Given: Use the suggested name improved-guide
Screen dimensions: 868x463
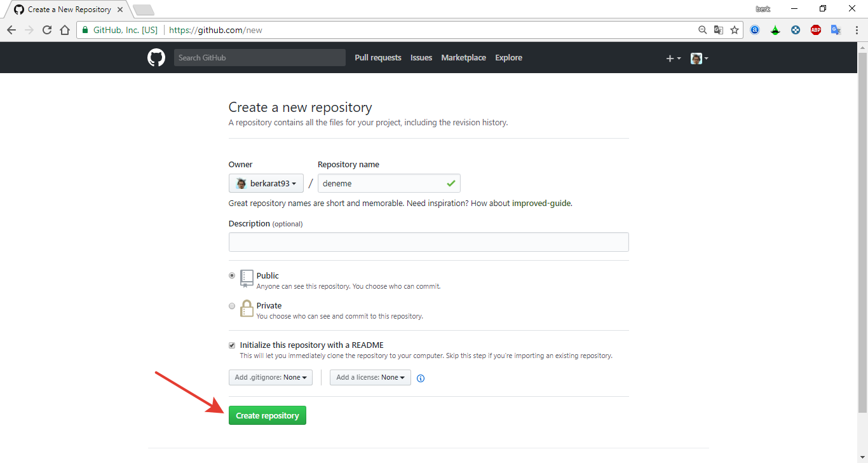Looking at the screenshot, I should (x=541, y=204).
